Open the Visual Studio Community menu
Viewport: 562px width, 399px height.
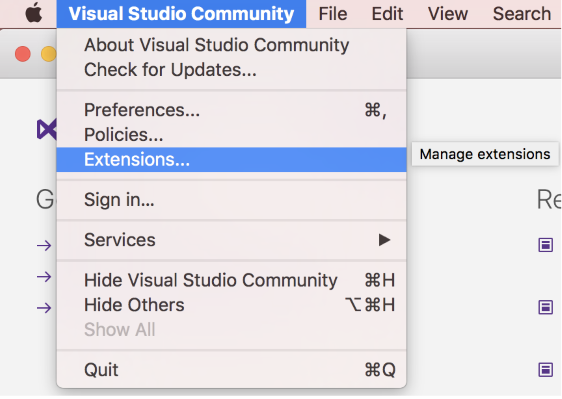click(x=181, y=14)
